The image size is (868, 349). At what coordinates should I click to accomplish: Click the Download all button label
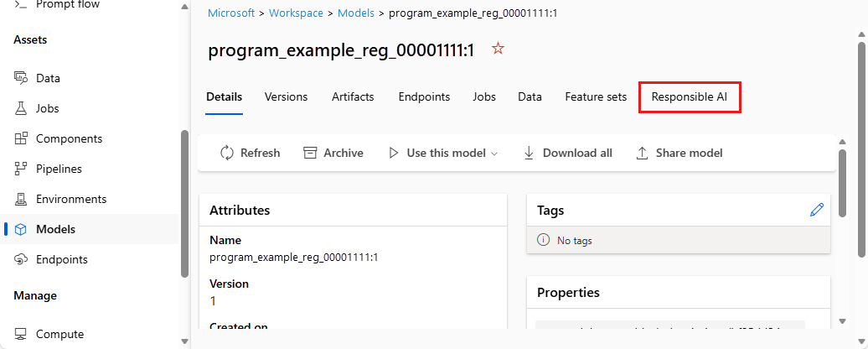coord(577,153)
